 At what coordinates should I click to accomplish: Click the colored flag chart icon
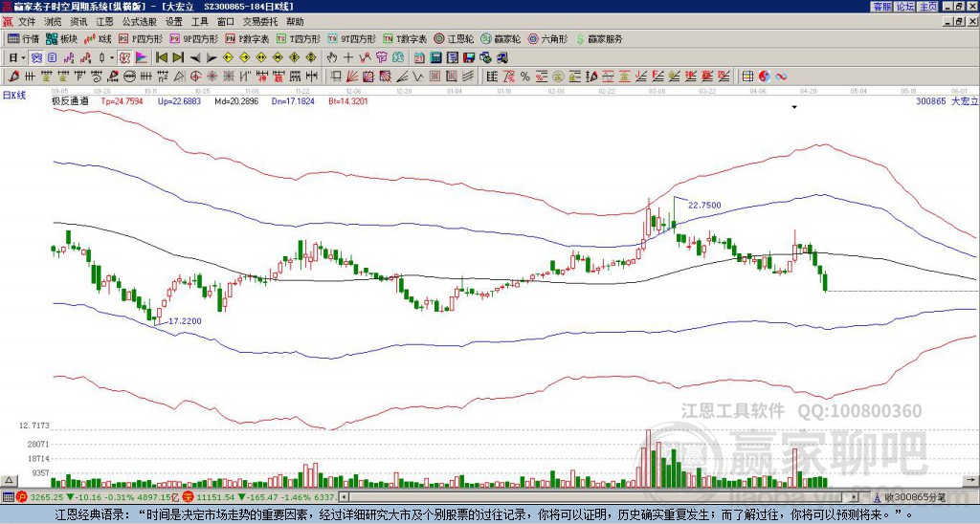click(x=142, y=58)
